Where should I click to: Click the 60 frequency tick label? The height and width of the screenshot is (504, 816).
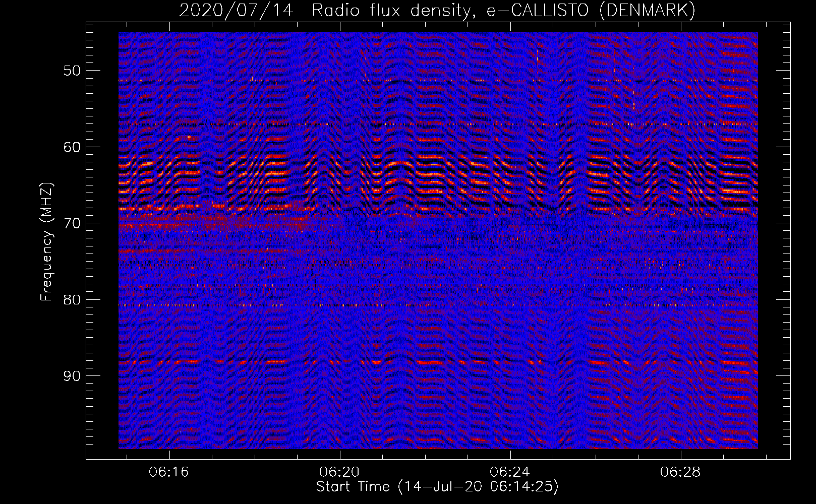72,147
